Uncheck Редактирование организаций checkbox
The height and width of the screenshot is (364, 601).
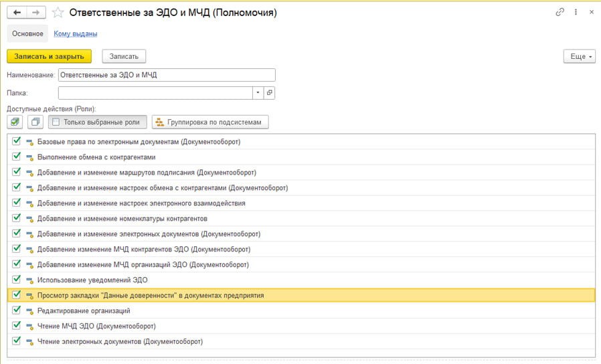(16, 310)
